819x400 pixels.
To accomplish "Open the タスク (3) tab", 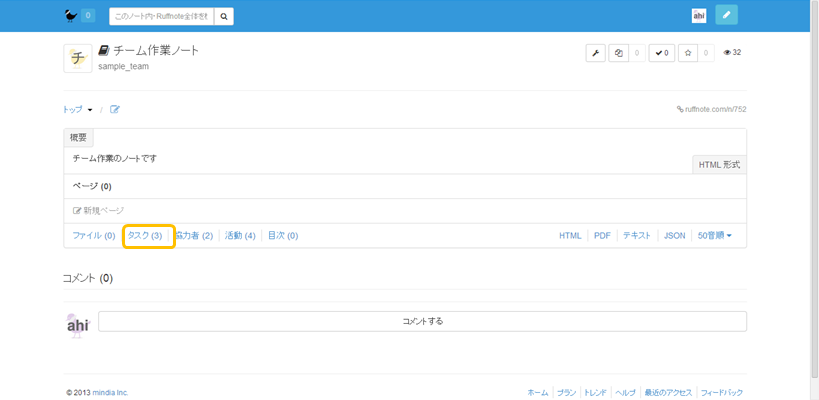I will [x=145, y=236].
